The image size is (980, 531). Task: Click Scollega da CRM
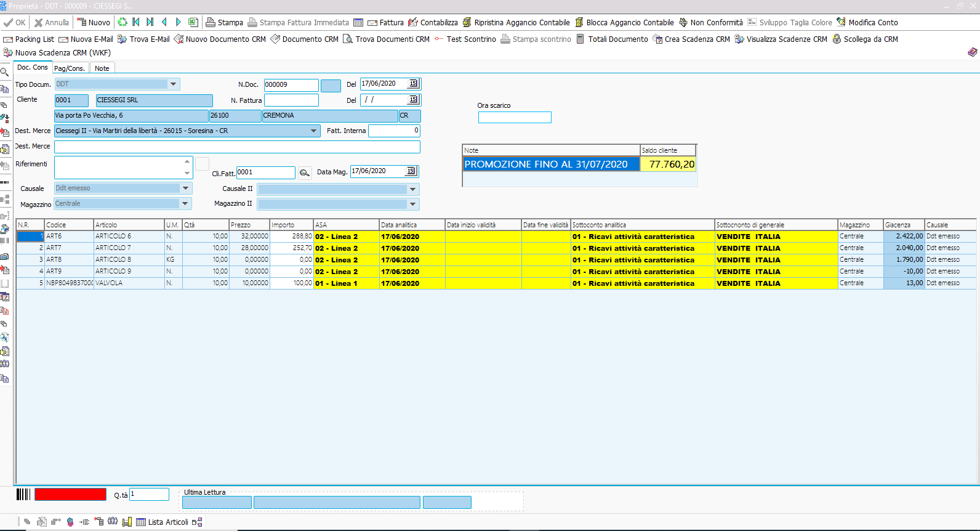pos(865,39)
